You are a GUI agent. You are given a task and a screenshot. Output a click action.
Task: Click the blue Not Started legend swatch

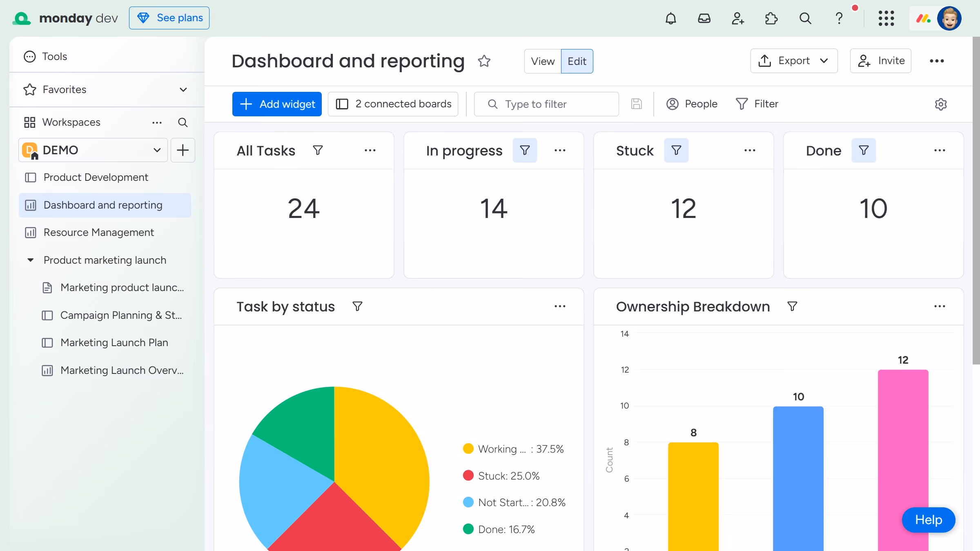click(468, 502)
